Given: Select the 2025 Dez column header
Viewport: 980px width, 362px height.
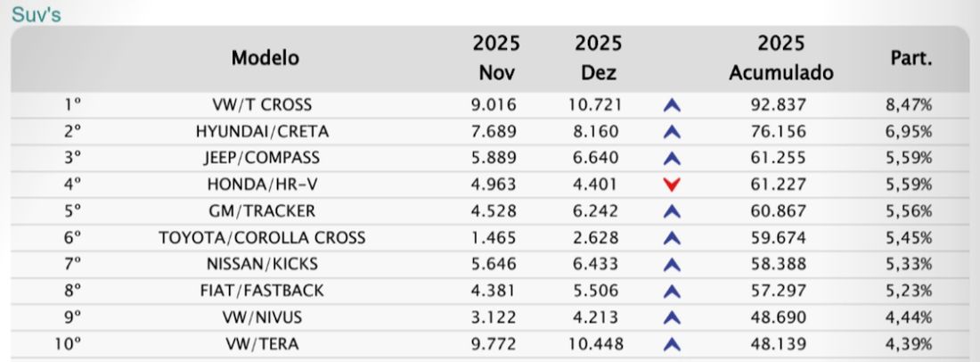Looking at the screenshot, I should [598, 58].
